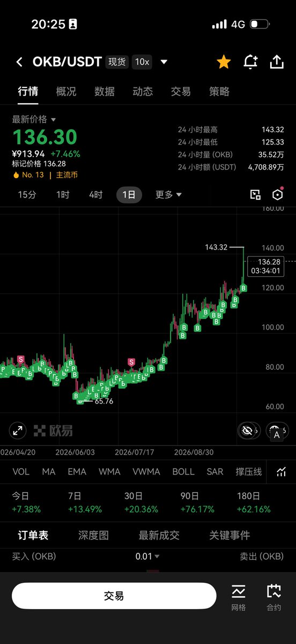Select the 今日 +7.38% change
Screen dimensions: 296x644
pyautogui.click(x=26, y=503)
